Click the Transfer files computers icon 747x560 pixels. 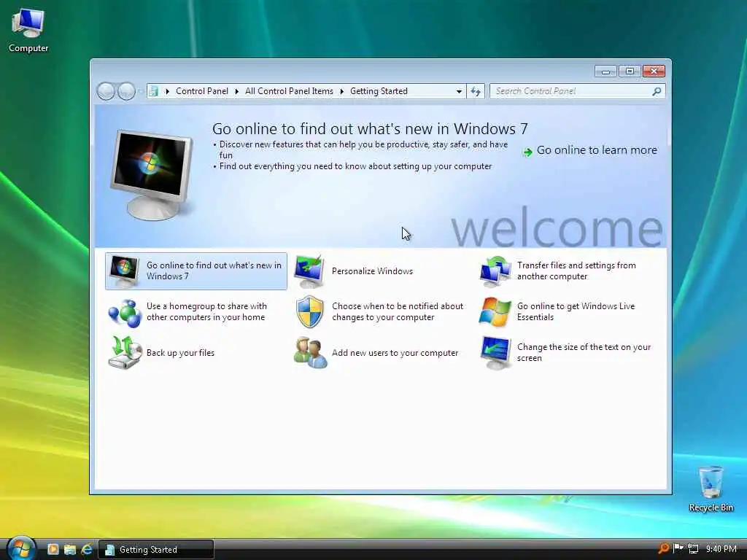[495, 271]
